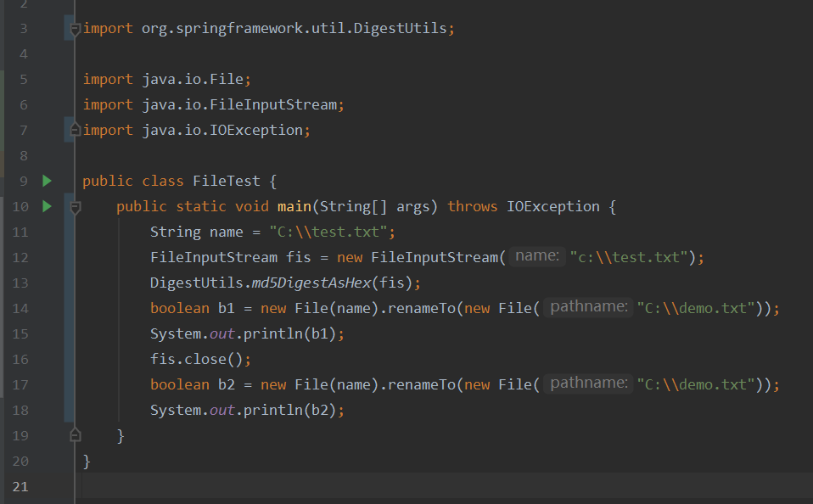Click the 'pathname:' hint on line 17
Image resolution: width=813 pixels, height=504 pixels.
(x=589, y=384)
